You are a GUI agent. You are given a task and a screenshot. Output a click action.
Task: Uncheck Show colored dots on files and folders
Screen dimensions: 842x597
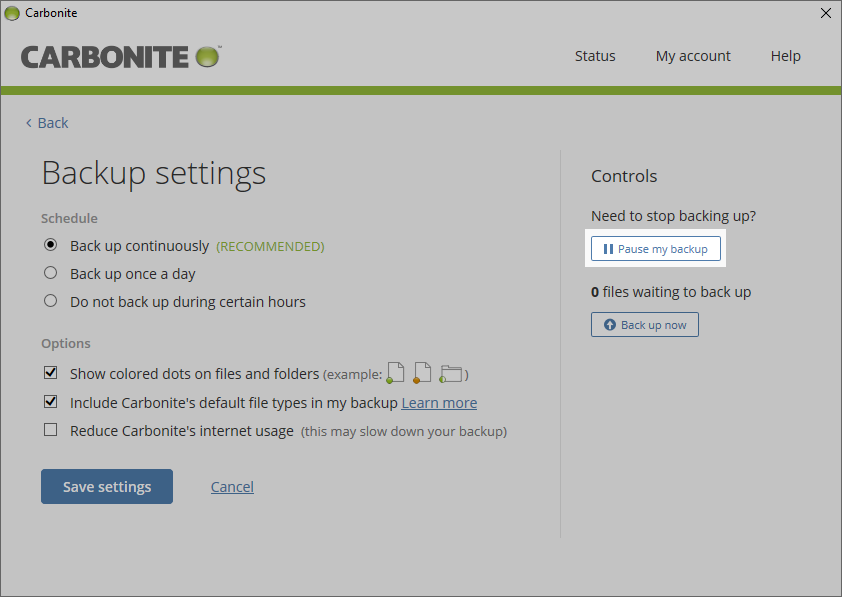click(x=50, y=374)
